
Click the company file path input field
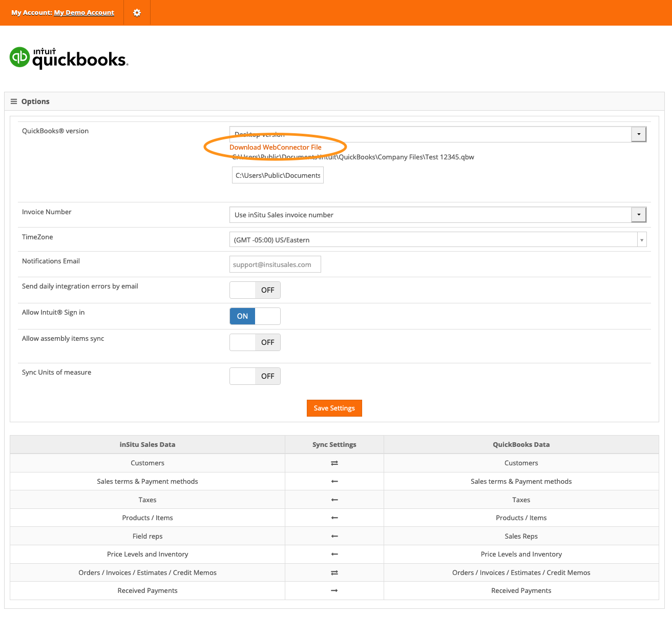tap(278, 175)
